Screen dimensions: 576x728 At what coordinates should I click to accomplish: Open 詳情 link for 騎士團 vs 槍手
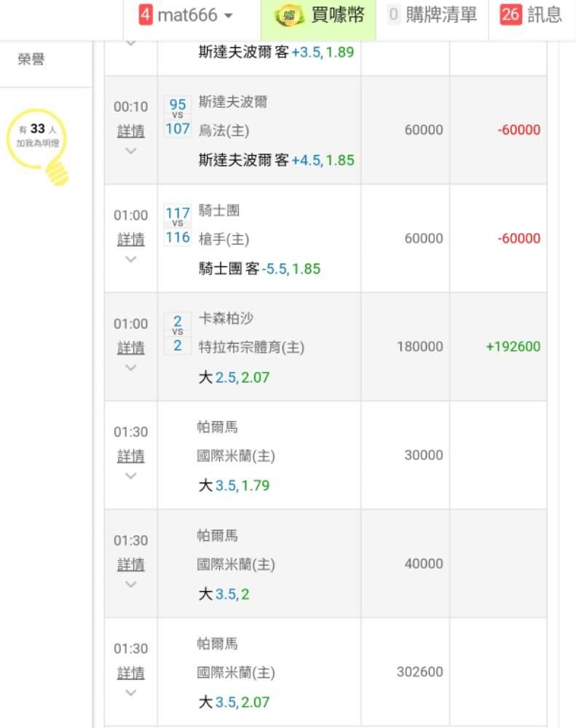(131, 240)
